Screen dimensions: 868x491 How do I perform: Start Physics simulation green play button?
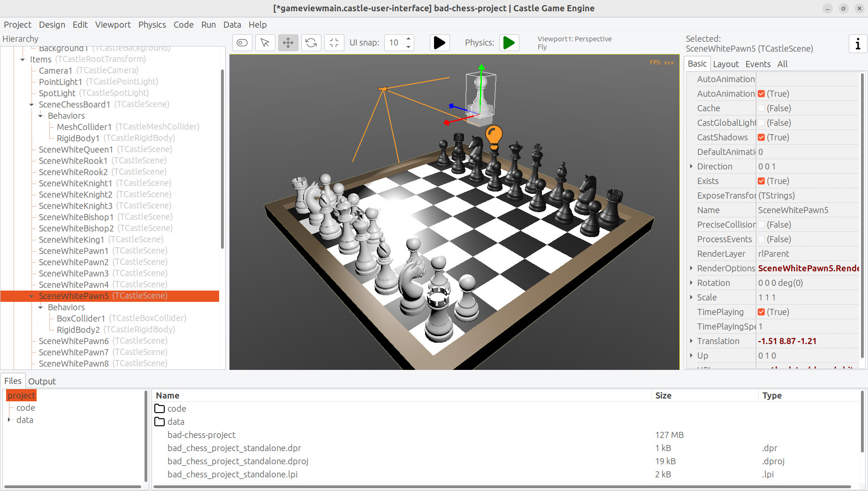click(x=509, y=43)
